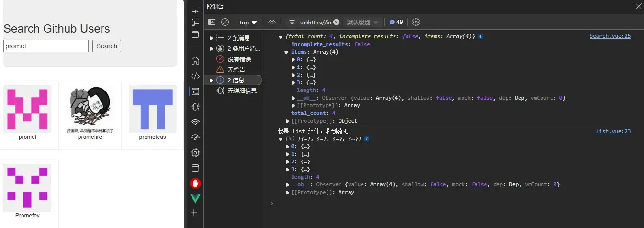Open console settings gear icon

pos(416,22)
